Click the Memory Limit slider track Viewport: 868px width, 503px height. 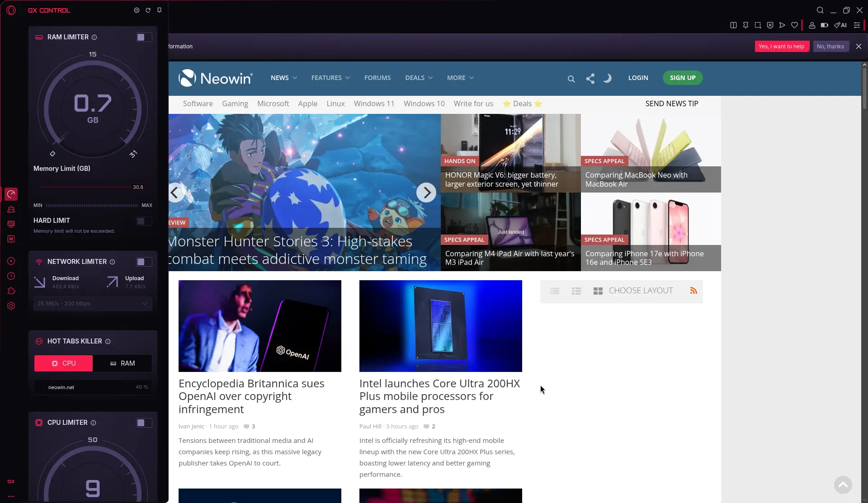coord(85,187)
